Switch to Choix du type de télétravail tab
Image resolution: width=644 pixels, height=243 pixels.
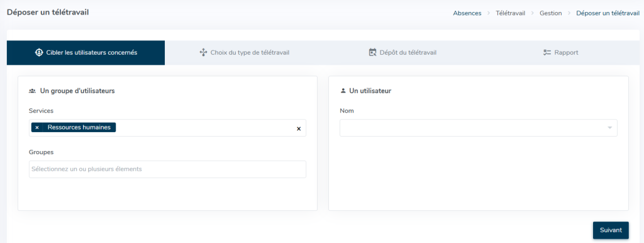click(244, 53)
